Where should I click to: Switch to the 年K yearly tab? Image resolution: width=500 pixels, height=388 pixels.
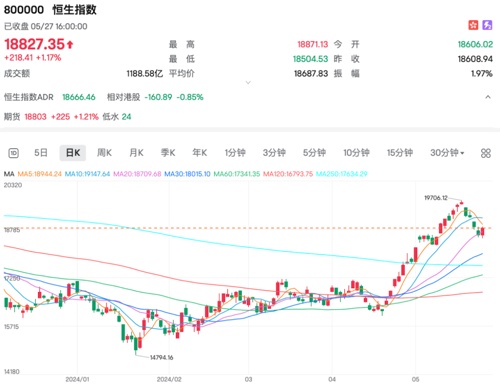coord(200,153)
